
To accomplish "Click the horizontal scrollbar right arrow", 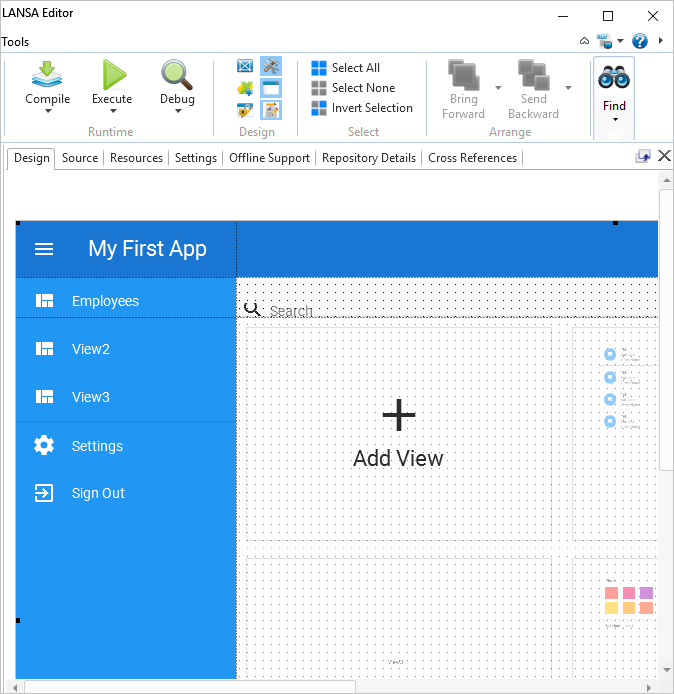I will coord(648,687).
